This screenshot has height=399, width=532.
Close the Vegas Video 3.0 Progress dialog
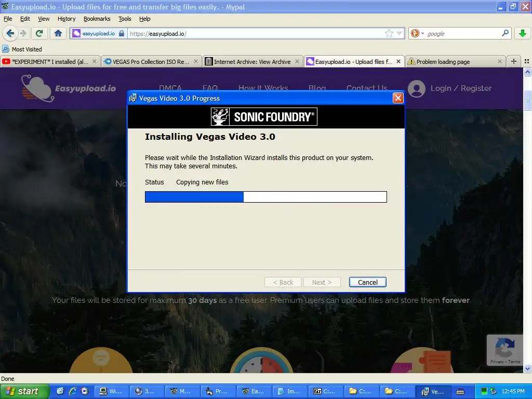(397, 98)
